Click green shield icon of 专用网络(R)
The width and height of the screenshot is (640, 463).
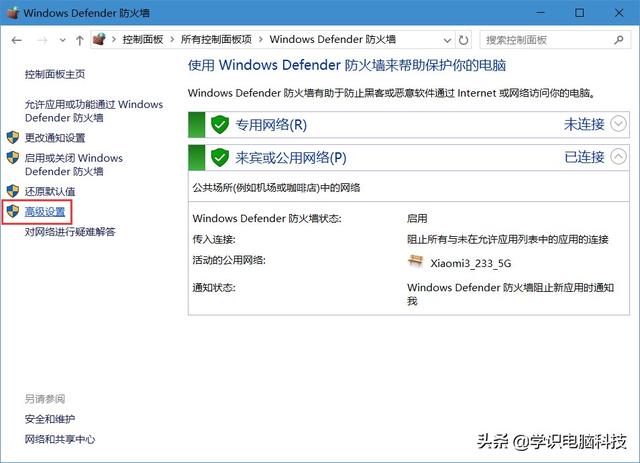tap(220, 125)
